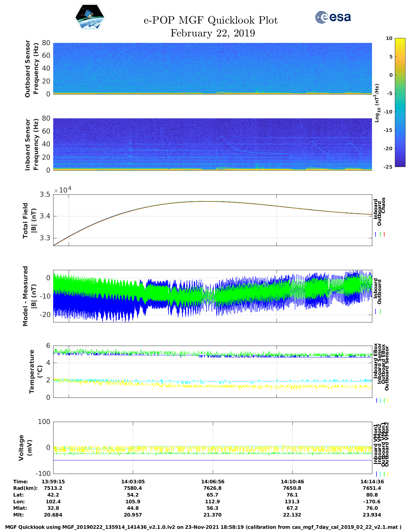411x532 pixels.
Task: Click the February 22, 2019 date heading
Action: tap(212, 33)
